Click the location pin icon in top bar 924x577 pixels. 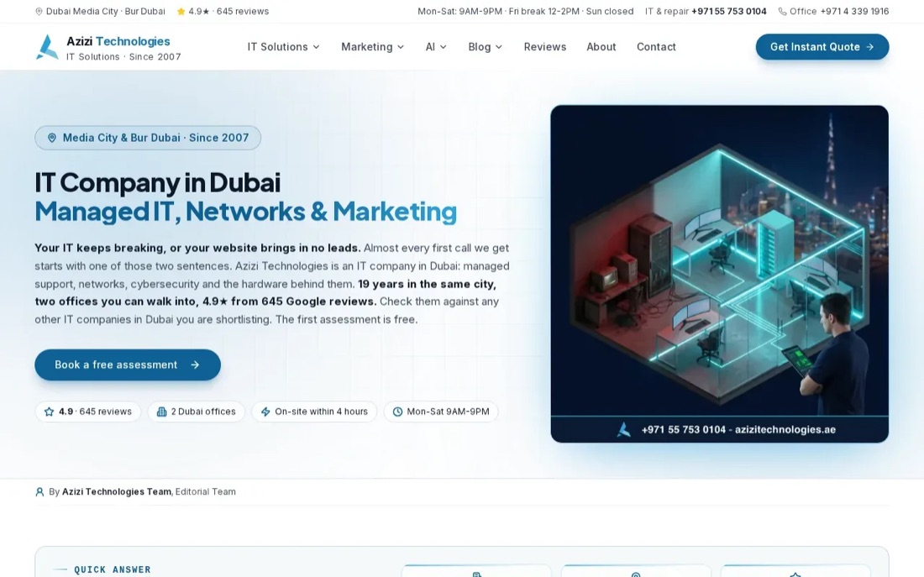click(x=39, y=11)
